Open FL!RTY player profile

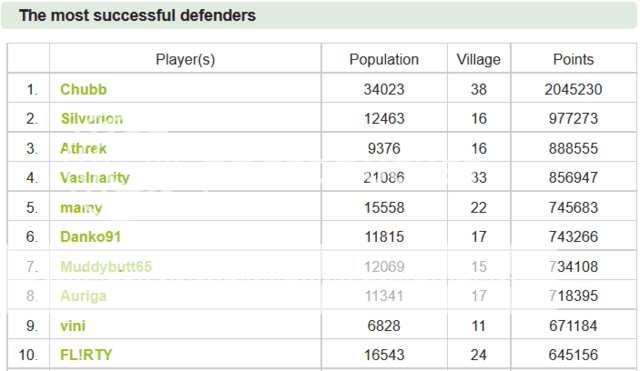pyautogui.click(x=86, y=355)
